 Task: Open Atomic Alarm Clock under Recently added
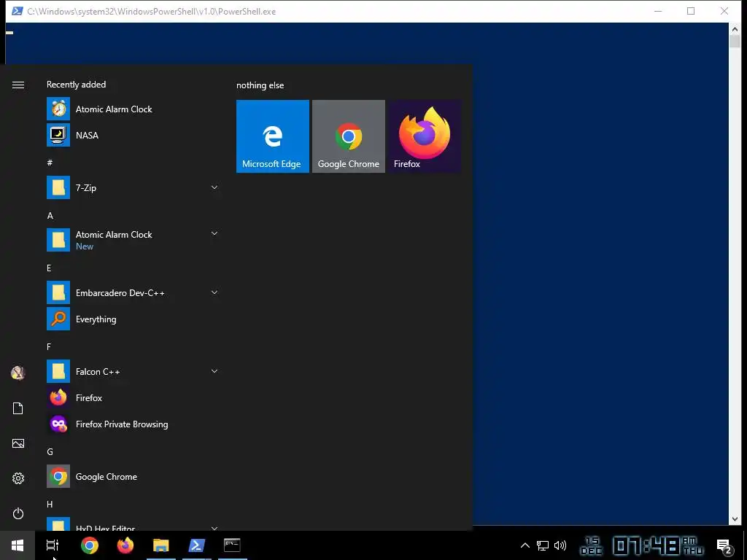tap(133, 109)
